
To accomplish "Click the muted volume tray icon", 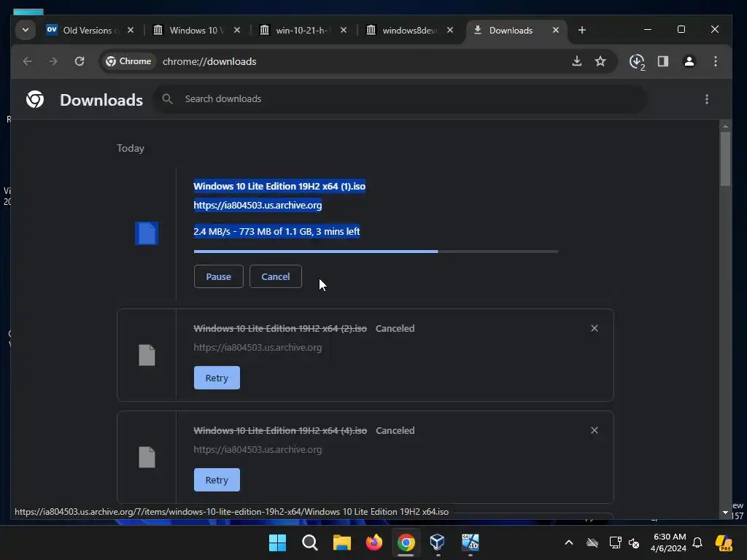I will coord(634,542).
